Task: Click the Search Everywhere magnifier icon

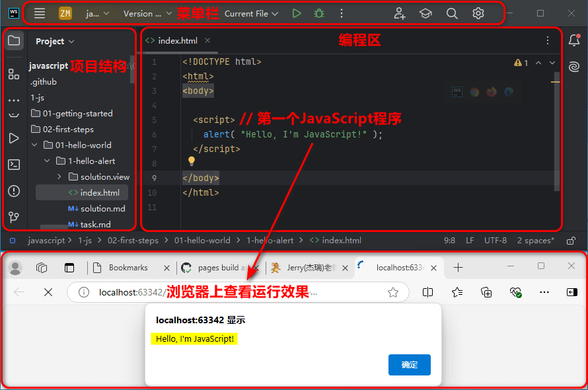Action: pyautogui.click(x=452, y=13)
